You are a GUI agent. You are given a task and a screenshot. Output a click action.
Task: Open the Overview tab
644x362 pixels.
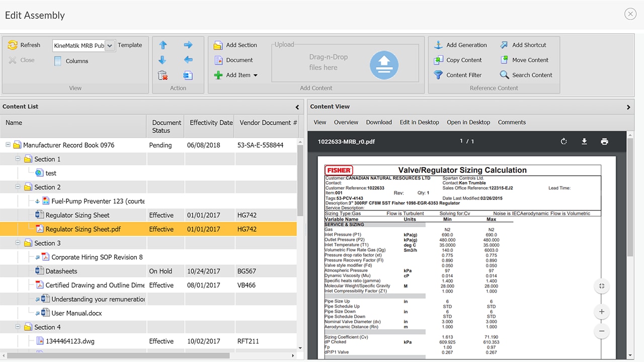point(346,122)
